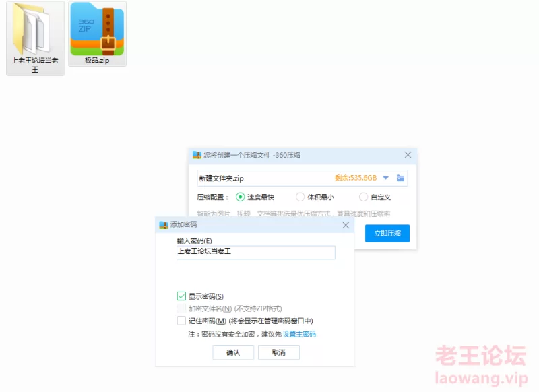Screen dimensions: 539x392
Task: Select the 极品.zip archive file
Action: 97,33
